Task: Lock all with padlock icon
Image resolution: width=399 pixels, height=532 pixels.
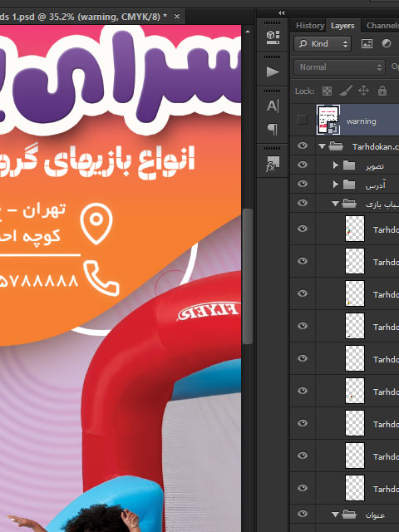Action: coord(382,91)
